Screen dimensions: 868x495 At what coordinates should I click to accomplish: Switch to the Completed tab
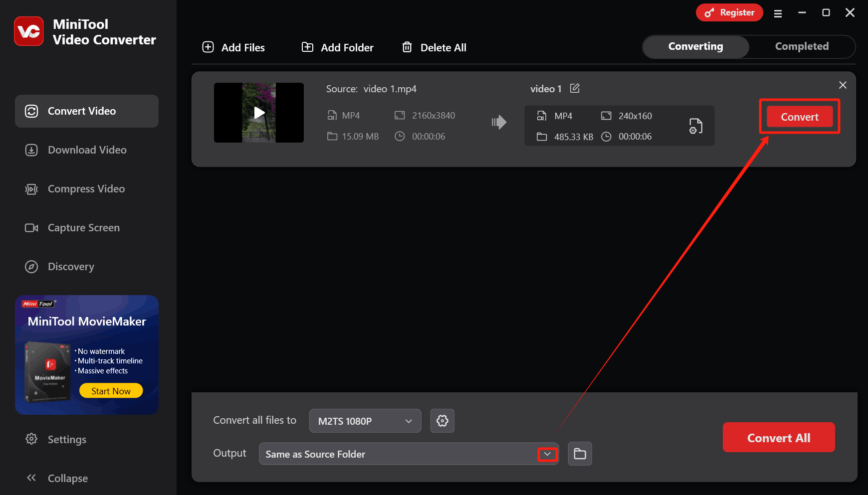[802, 46]
